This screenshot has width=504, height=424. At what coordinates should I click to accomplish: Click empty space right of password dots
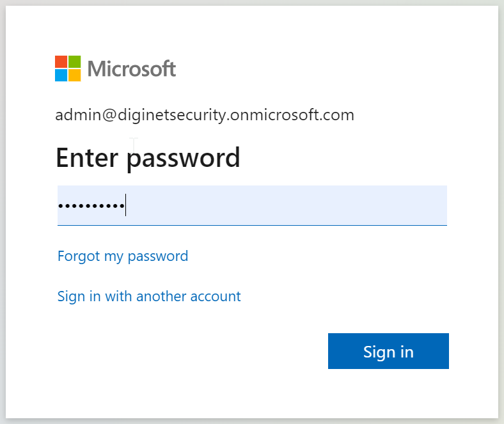(288, 205)
